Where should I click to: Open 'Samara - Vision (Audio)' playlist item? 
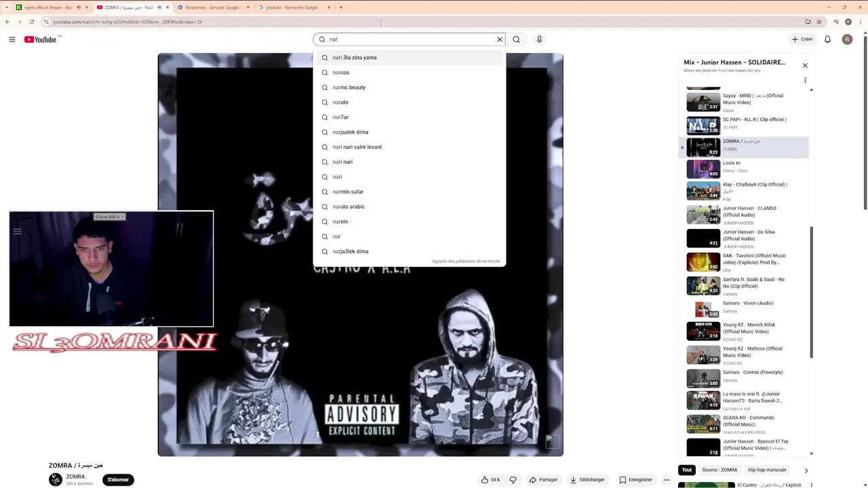[744, 309]
